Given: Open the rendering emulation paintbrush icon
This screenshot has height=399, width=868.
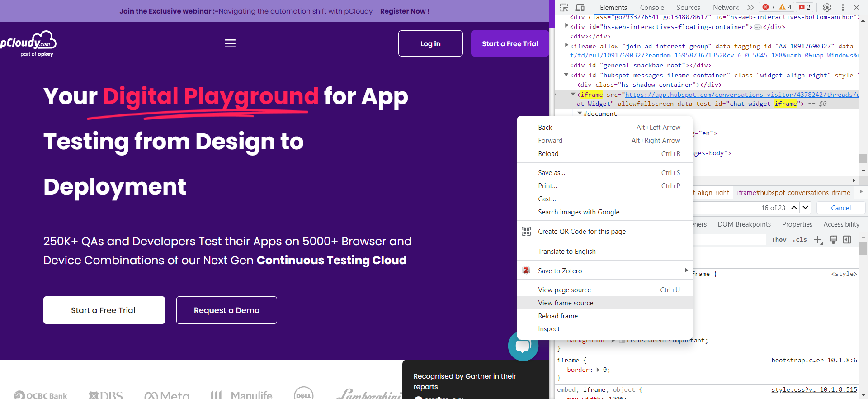Looking at the screenshot, I should click(x=833, y=240).
